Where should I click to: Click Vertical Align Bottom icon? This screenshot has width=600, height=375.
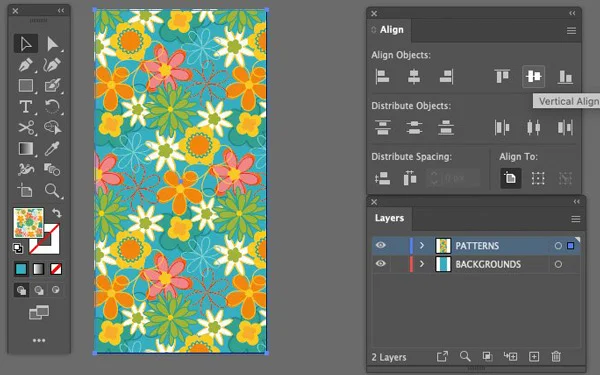click(565, 76)
